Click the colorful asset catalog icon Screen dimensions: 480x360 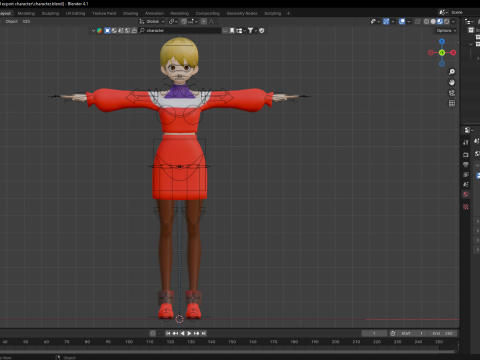tap(99, 30)
